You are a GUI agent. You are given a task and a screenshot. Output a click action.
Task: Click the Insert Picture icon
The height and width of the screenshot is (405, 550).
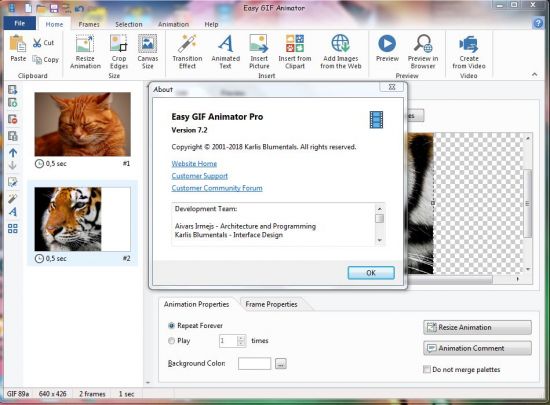(259, 43)
